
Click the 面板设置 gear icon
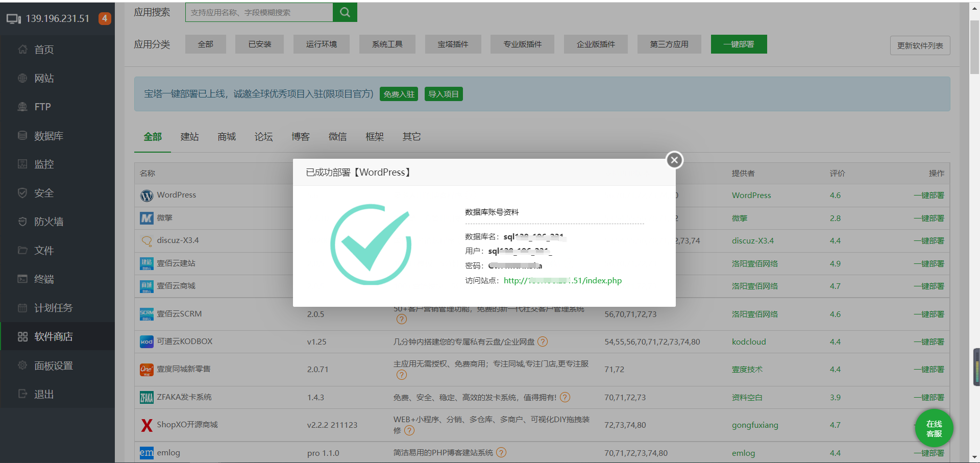[x=22, y=365]
